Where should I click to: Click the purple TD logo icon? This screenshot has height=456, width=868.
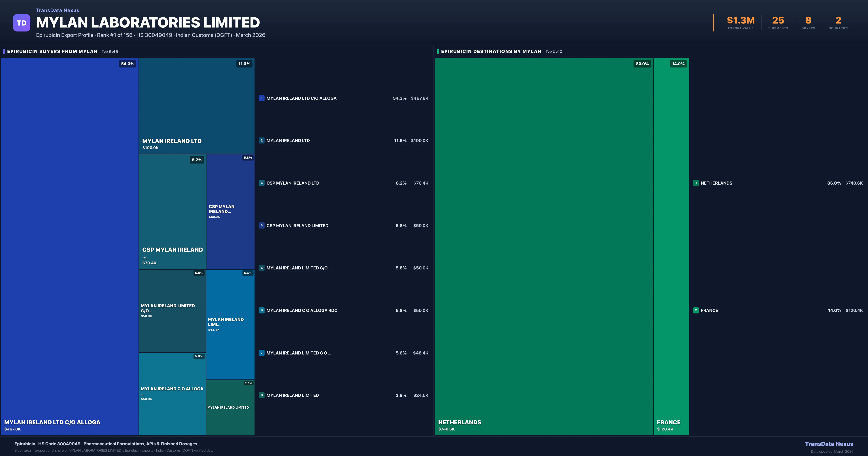coord(22,23)
